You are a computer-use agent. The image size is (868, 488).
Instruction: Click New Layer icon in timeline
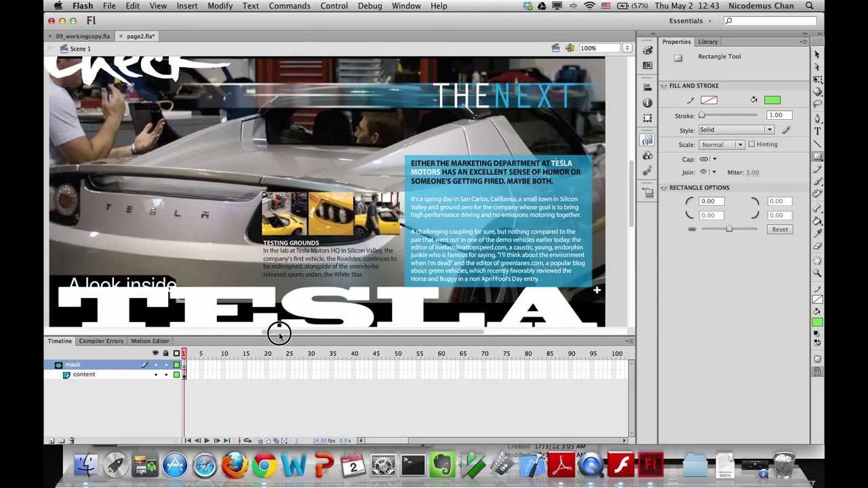(51, 441)
